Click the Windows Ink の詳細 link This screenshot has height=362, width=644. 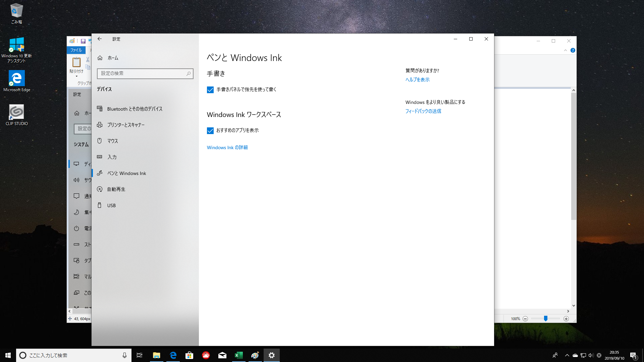227,147
